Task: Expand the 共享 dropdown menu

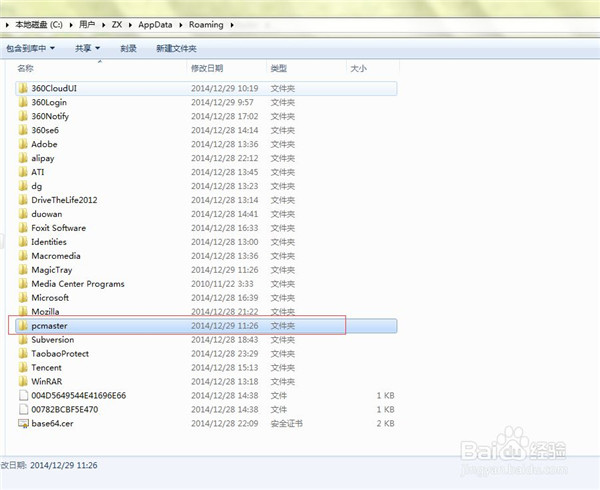Action: [x=88, y=48]
